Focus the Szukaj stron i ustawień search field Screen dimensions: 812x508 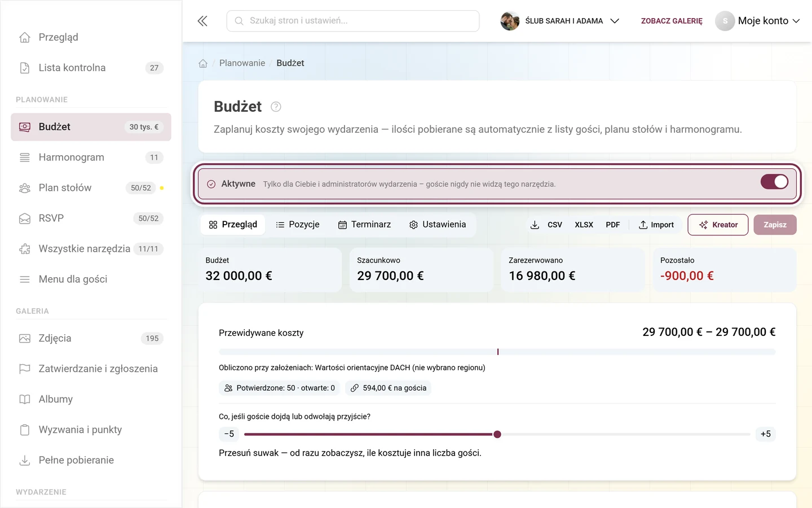[x=353, y=21]
